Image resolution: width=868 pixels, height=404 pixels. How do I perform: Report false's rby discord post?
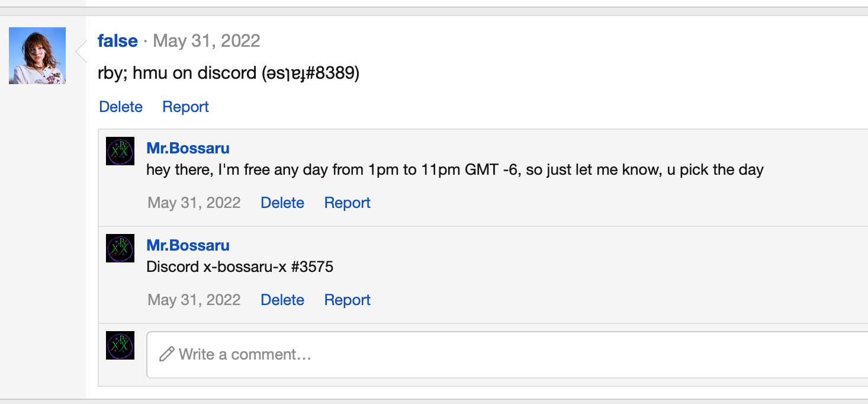[x=185, y=107]
